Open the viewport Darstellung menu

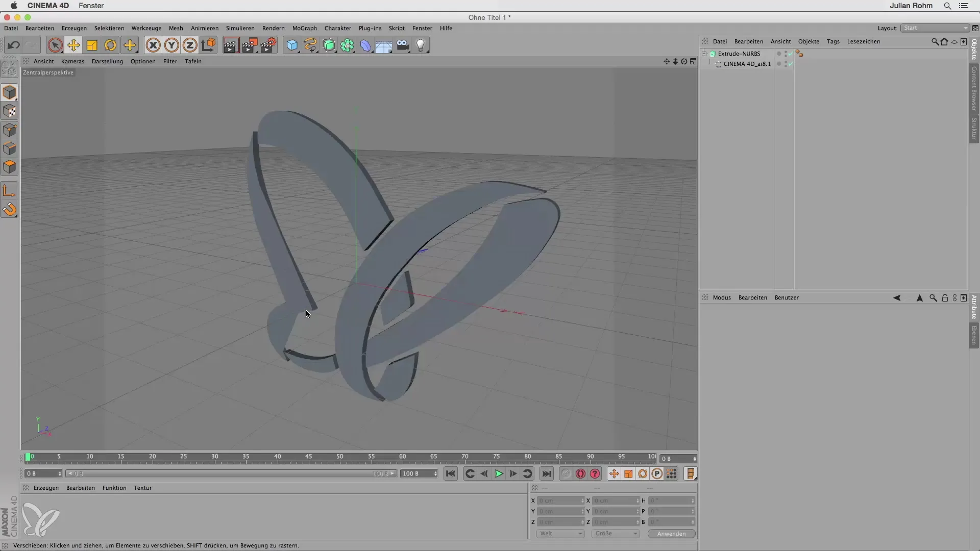point(107,61)
